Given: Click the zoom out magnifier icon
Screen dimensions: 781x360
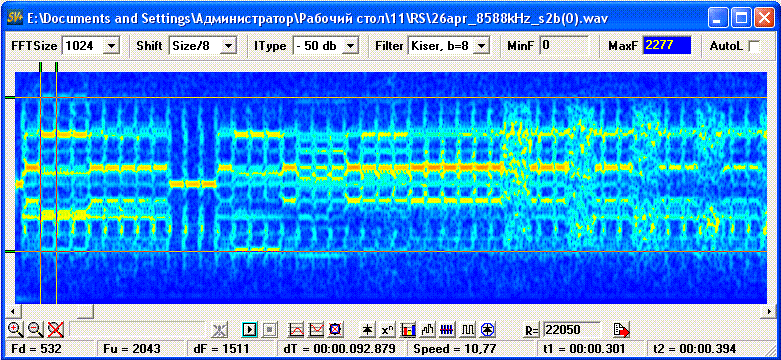Looking at the screenshot, I should (x=35, y=329).
